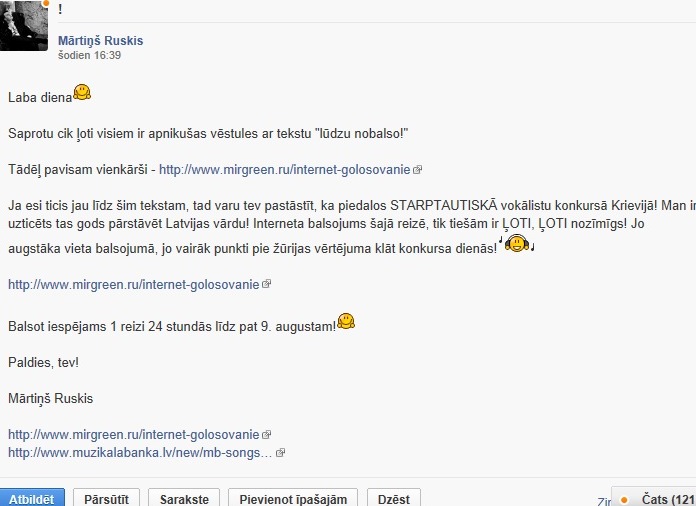Screen dimensions: 696x506
Task: Click the smiley emoticon after 'Laba diena'
Action: (82, 92)
